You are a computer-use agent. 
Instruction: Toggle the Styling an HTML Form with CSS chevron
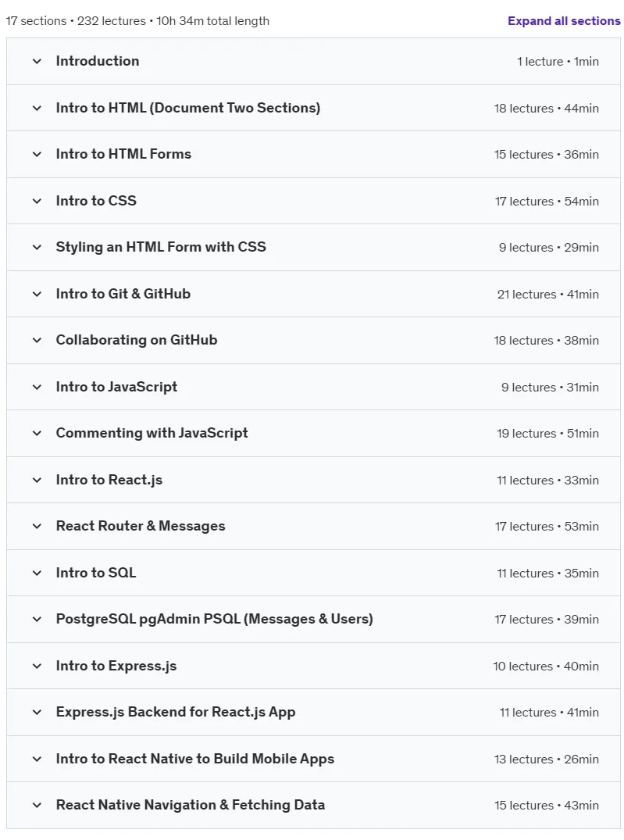point(37,247)
